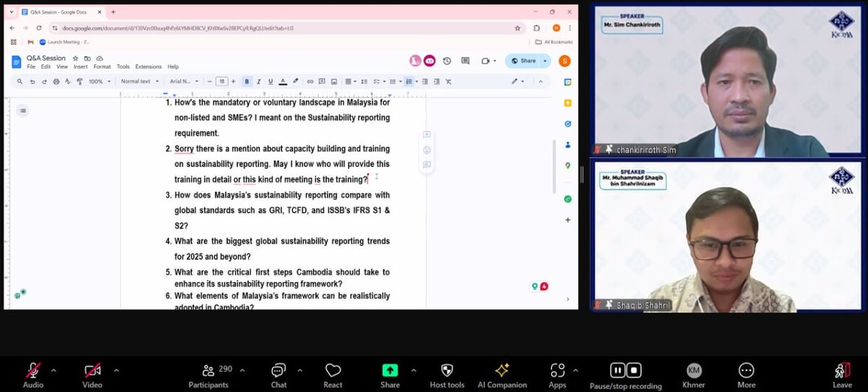This screenshot has width=868, height=392.
Task: Expand the Participants options caret
Action: click(x=242, y=370)
